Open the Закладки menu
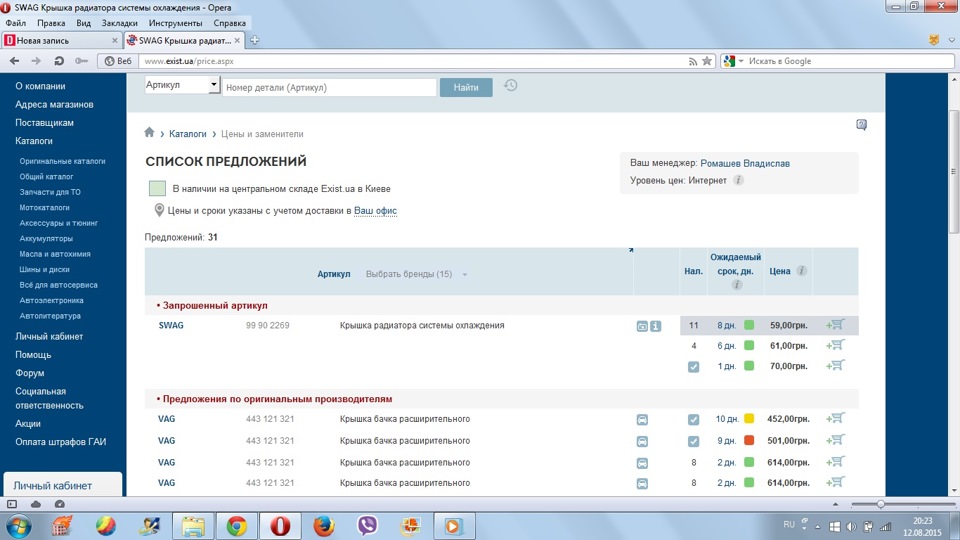The width and height of the screenshot is (960, 540). coord(119,23)
